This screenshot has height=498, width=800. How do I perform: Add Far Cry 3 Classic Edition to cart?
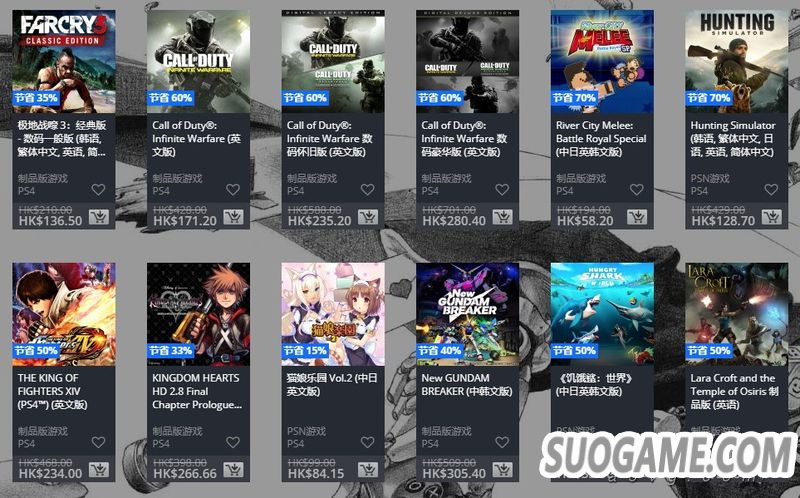click(x=98, y=217)
